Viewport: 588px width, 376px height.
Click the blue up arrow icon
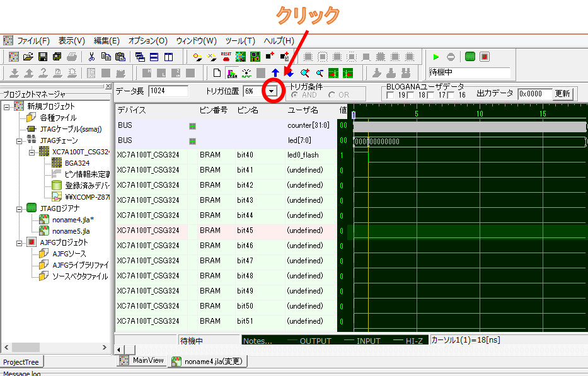tap(275, 73)
